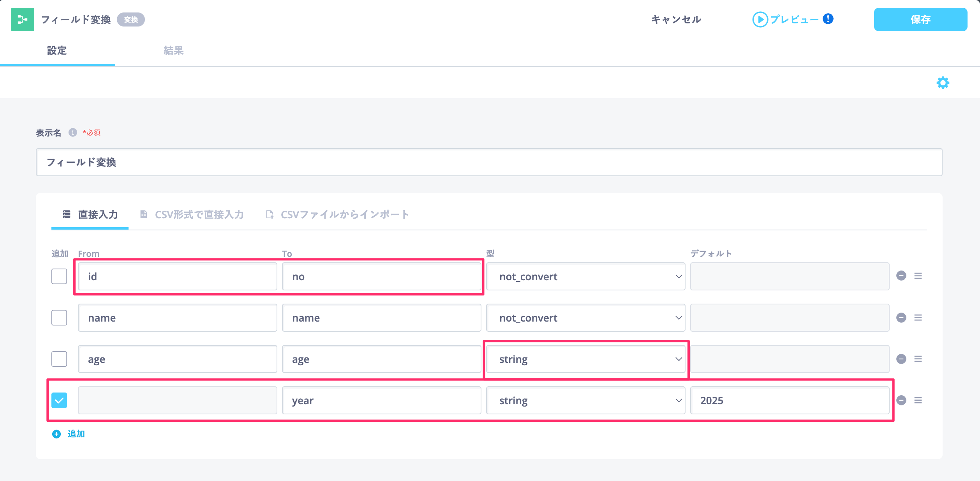Viewport: 980px width, 481px height.
Task: Expand the type dropdown for year row
Action: (x=585, y=400)
